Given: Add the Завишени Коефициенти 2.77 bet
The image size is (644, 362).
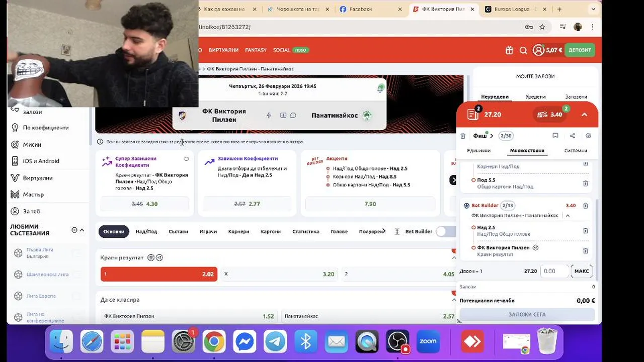Looking at the screenshot, I should 247,204.
